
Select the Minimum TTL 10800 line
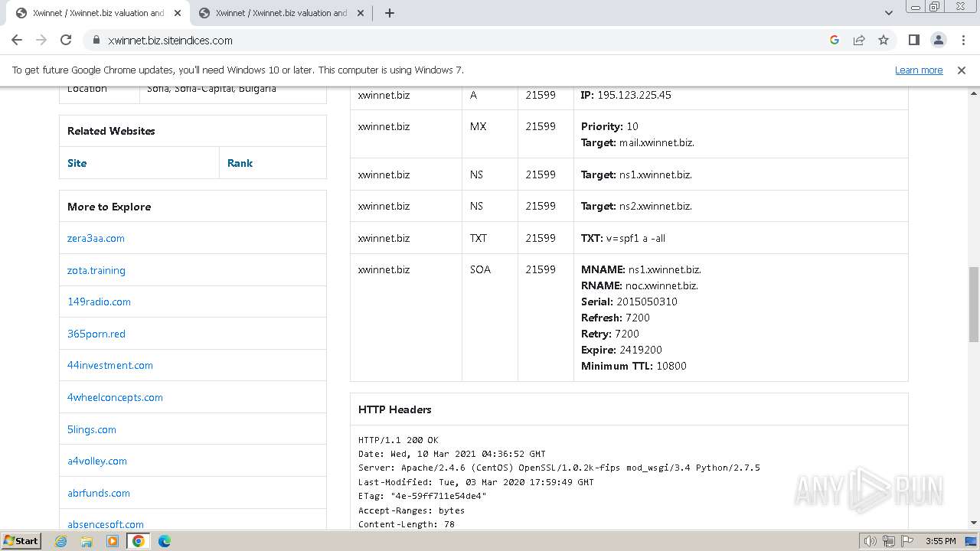[x=634, y=366]
